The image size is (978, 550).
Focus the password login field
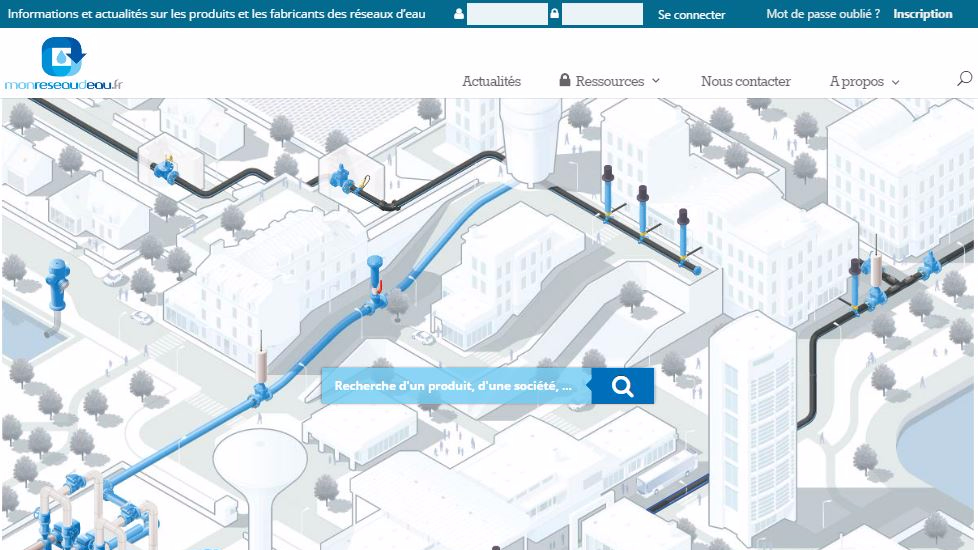pyautogui.click(x=602, y=14)
